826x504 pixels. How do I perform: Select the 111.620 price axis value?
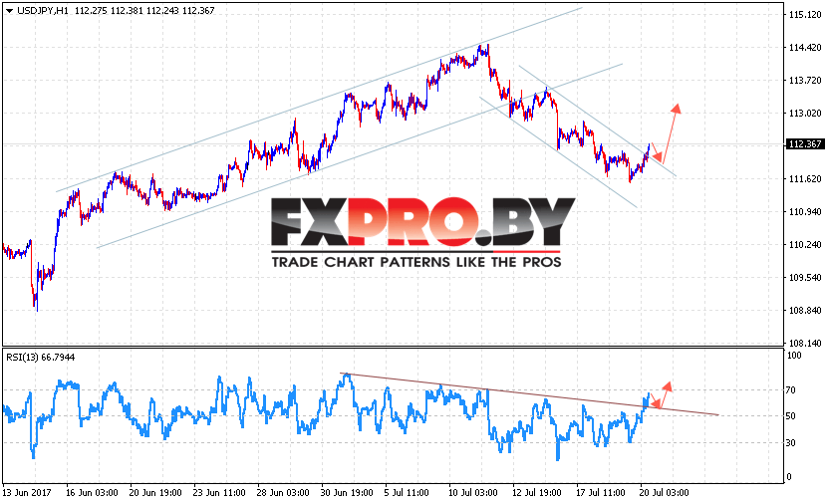point(805,178)
